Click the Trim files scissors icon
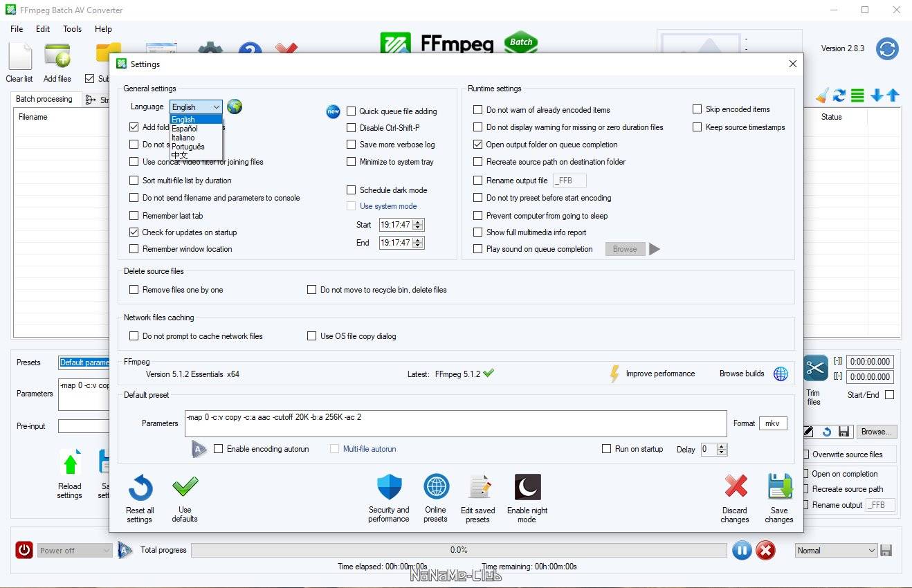This screenshot has width=912, height=588. (x=816, y=369)
